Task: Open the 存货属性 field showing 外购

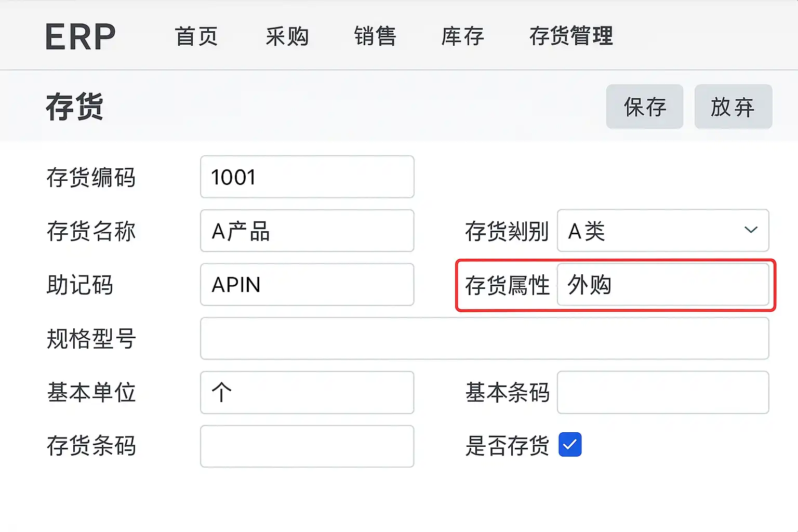Action: 662,285
